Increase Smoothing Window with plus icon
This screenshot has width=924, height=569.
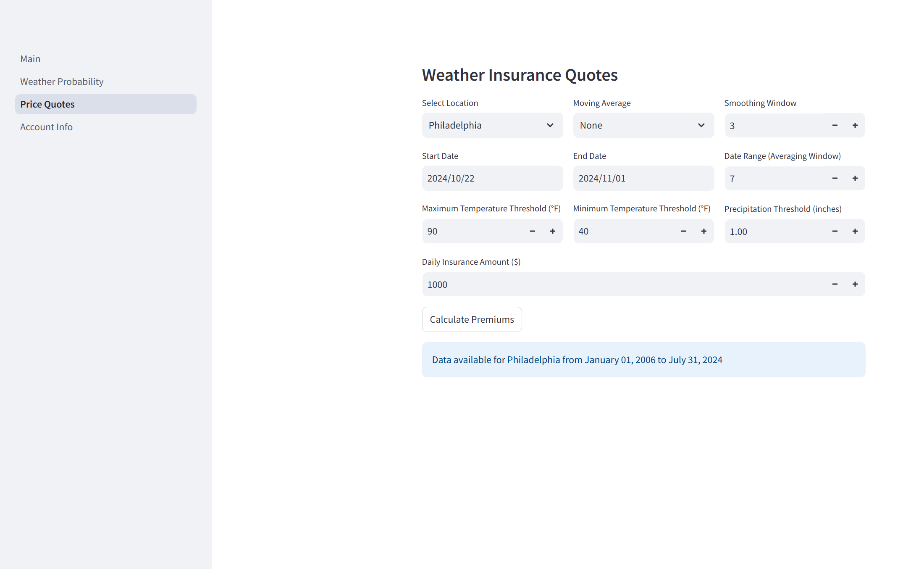click(x=855, y=125)
